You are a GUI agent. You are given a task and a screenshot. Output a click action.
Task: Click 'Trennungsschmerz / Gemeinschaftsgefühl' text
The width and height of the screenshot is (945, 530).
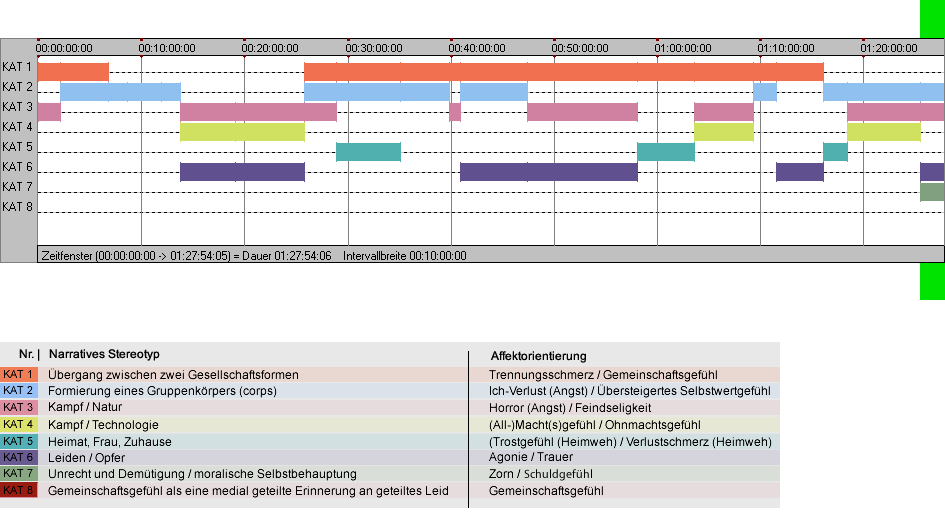click(603, 375)
